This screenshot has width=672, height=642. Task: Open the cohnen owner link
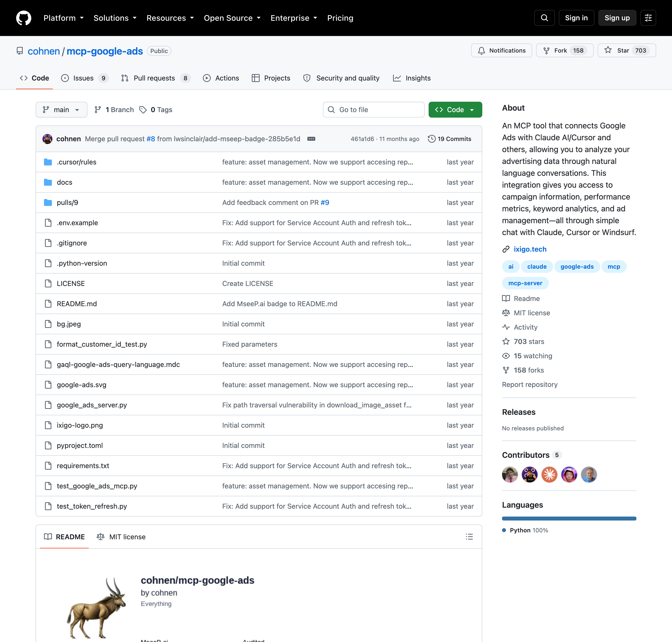click(44, 51)
